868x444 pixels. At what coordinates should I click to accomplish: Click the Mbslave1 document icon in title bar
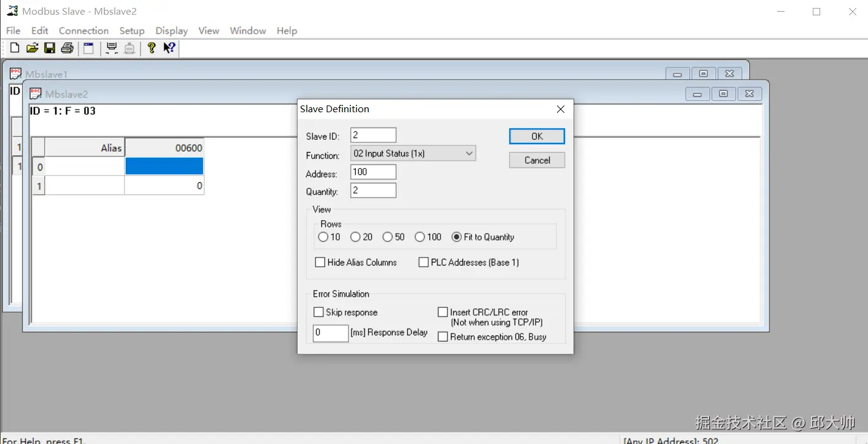pos(15,74)
